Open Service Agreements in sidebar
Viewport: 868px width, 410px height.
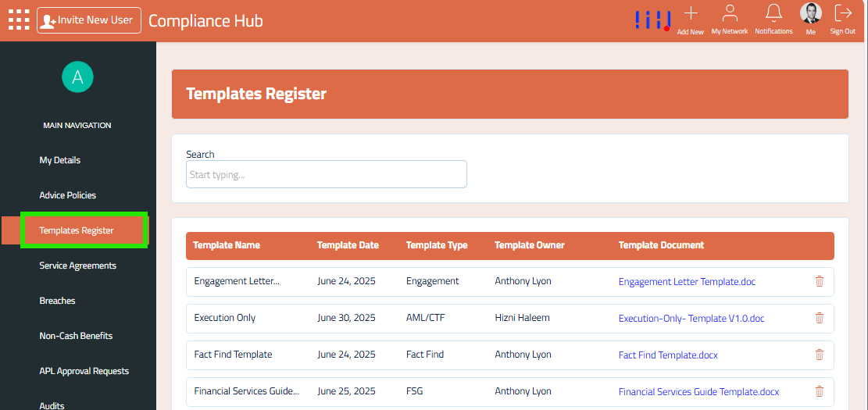[x=78, y=266]
